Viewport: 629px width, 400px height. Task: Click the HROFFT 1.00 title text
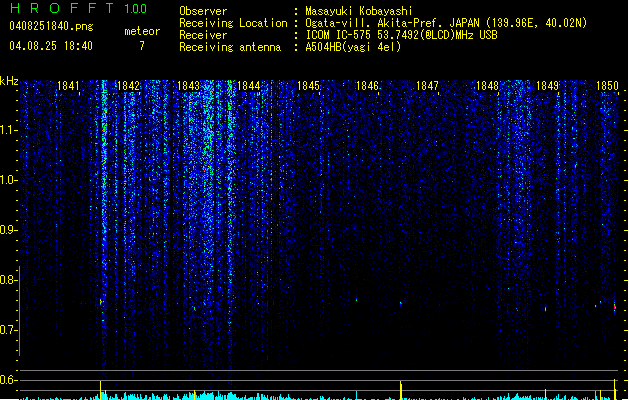click(78, 8)
